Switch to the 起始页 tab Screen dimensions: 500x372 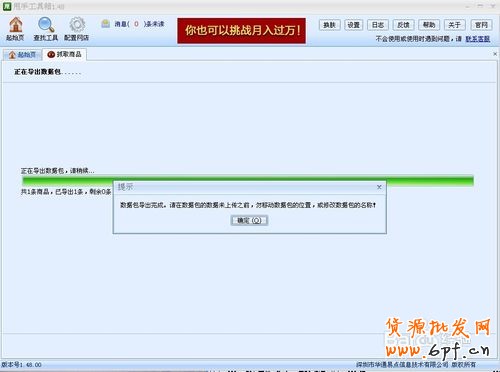pyautogui.click(x=23, y=55)
